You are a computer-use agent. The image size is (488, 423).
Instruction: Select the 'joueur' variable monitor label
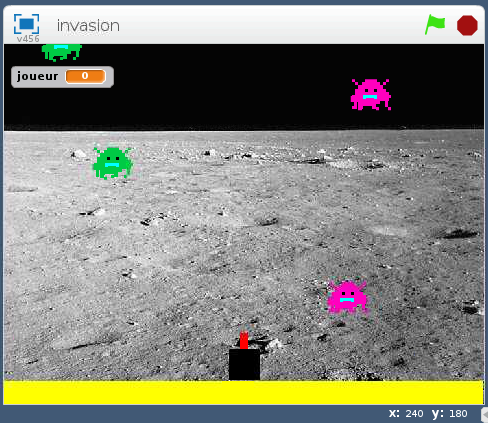pos(37,76)
